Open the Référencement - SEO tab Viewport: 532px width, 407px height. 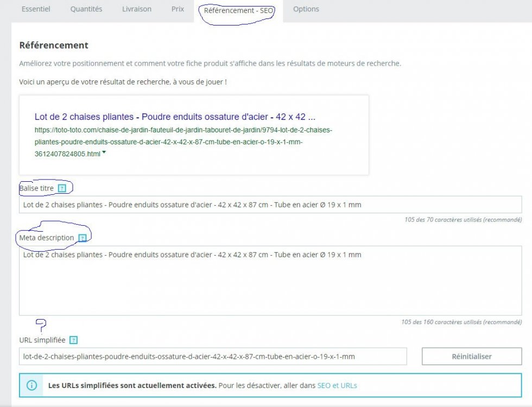pyautogui.click(x=238, y=11)
